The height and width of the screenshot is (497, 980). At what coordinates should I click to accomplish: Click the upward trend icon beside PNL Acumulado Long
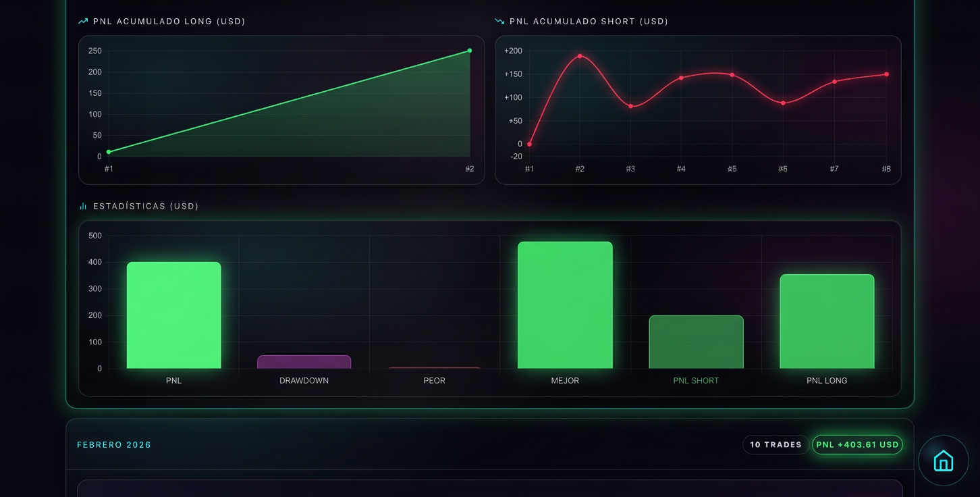83,22
